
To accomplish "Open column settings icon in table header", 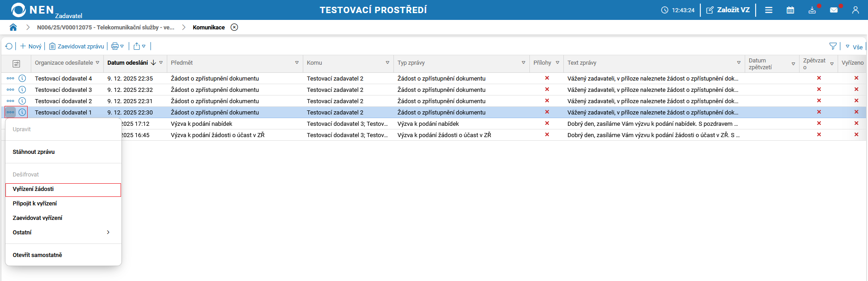I will pos(16,63).
